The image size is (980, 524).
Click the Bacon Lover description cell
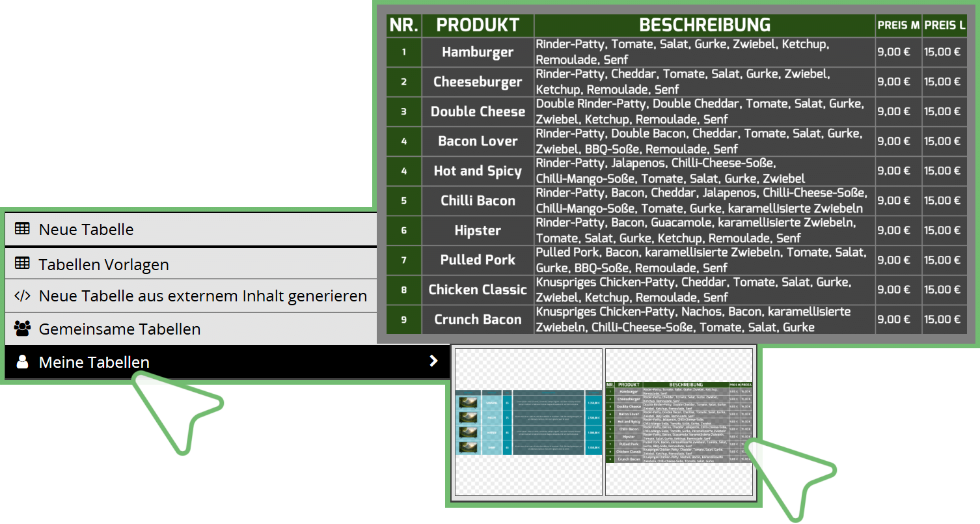click(x=705, y=141)
